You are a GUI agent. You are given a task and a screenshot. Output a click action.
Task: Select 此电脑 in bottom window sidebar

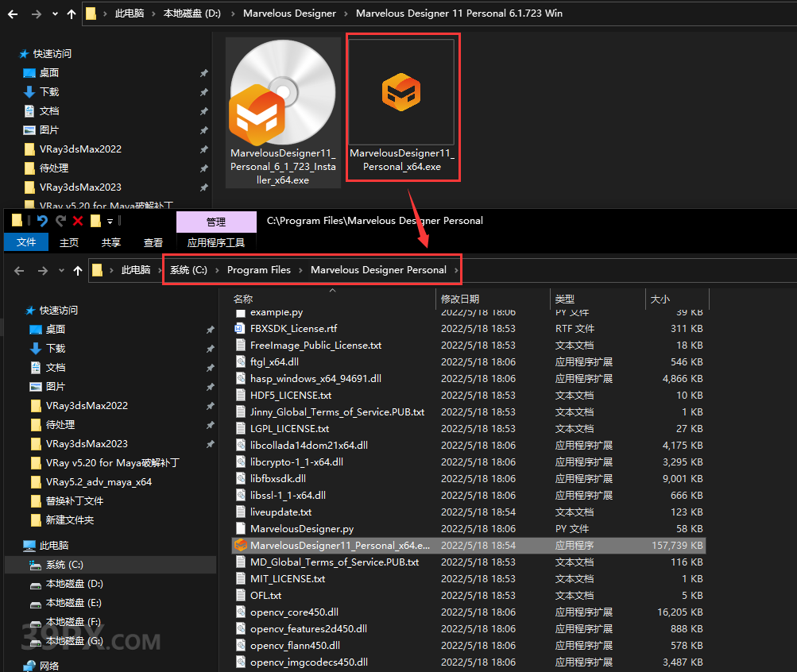click(x=53, y=546)
